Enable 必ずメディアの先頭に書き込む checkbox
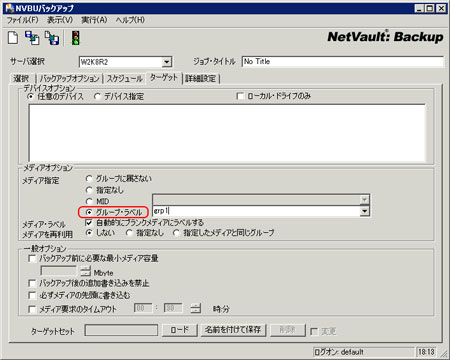 [x=32, y=295]
